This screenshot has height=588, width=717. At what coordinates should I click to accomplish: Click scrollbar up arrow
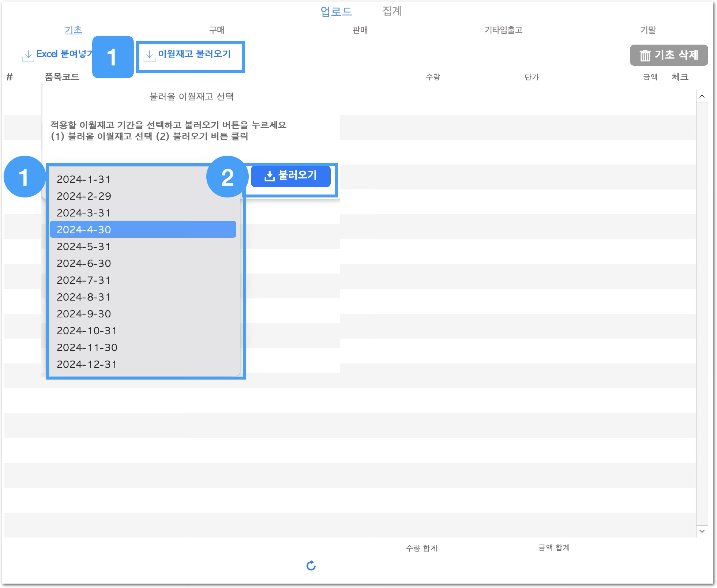tap(702, 97)
